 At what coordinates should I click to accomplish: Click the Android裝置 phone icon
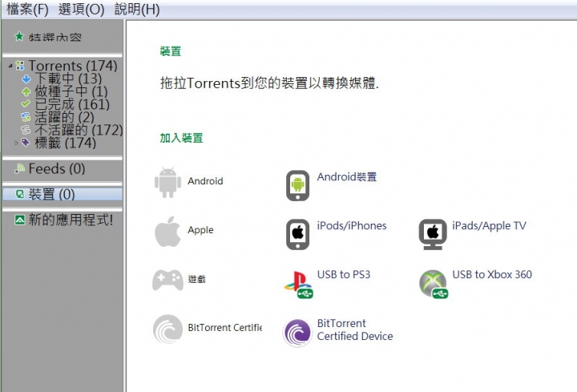[297, 185]
